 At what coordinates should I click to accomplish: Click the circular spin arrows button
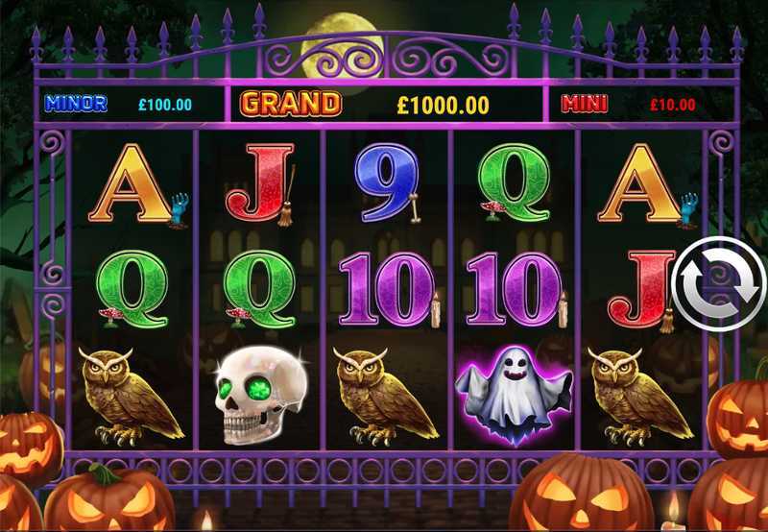pyautogui.click(x=719, y=284)
